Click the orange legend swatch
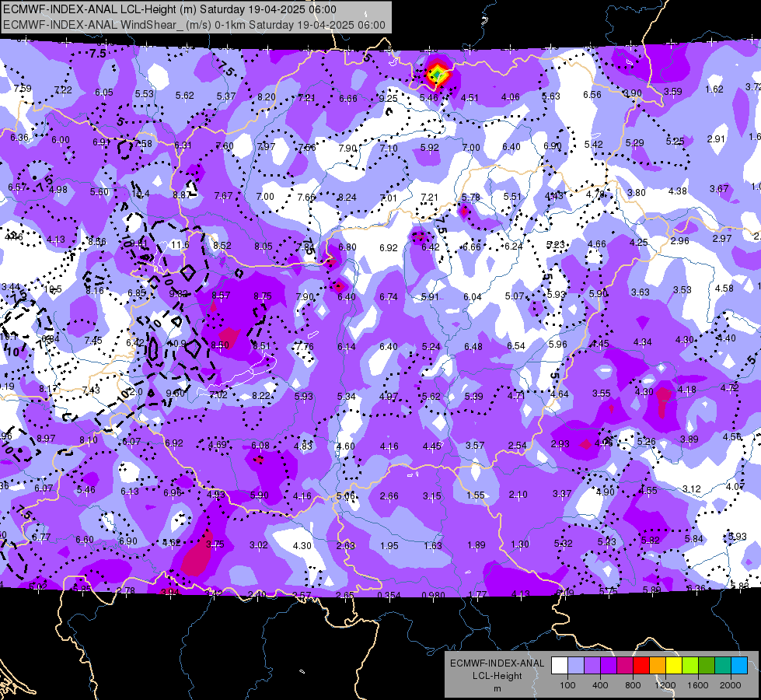This screenshot has width=761, height=700. pos(658,666)
